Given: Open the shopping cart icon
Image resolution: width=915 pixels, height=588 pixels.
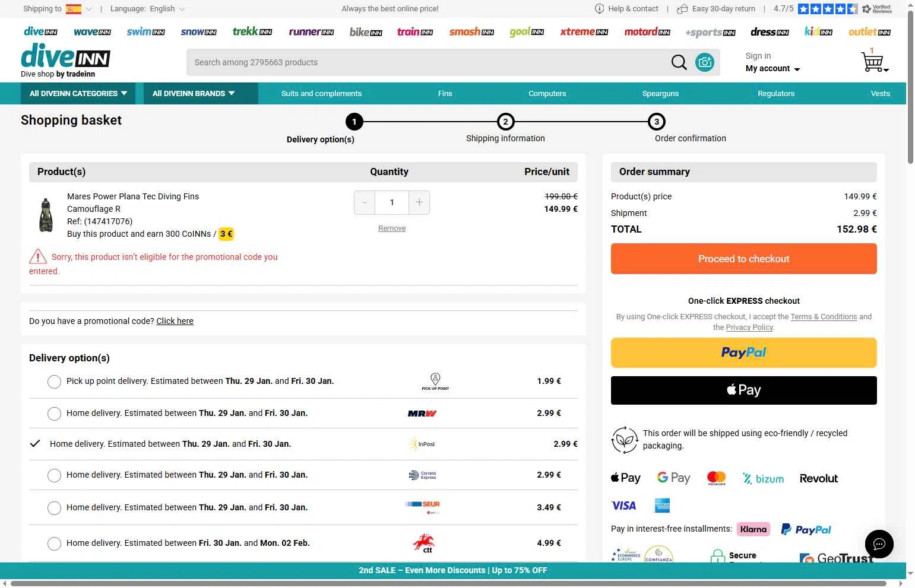Looking at the screenshot, I should 873,62.
